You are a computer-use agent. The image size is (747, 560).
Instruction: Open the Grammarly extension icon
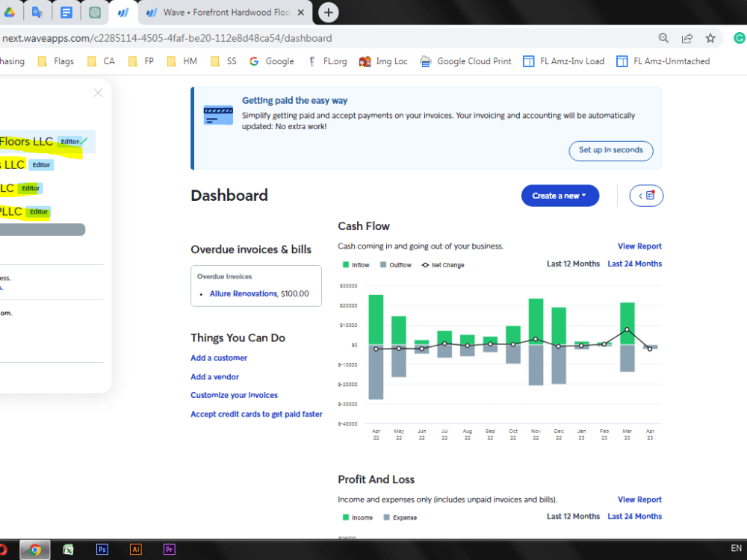(740, 38)
